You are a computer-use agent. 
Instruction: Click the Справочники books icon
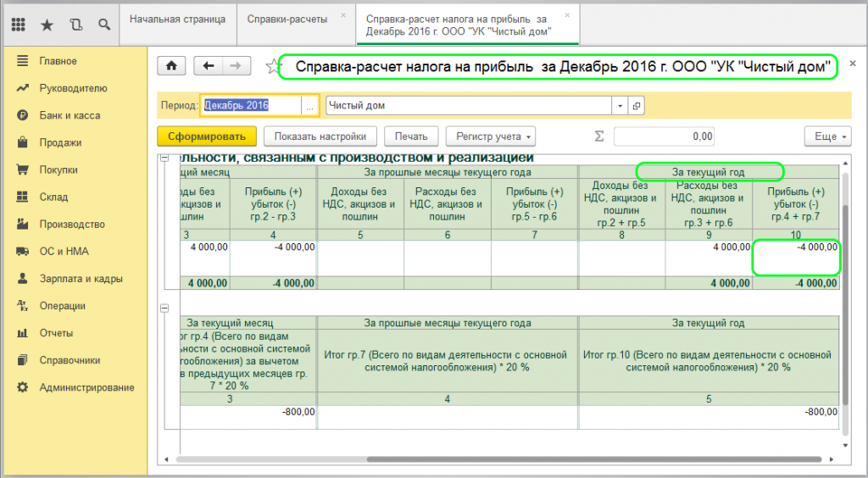tap(22, 360)
